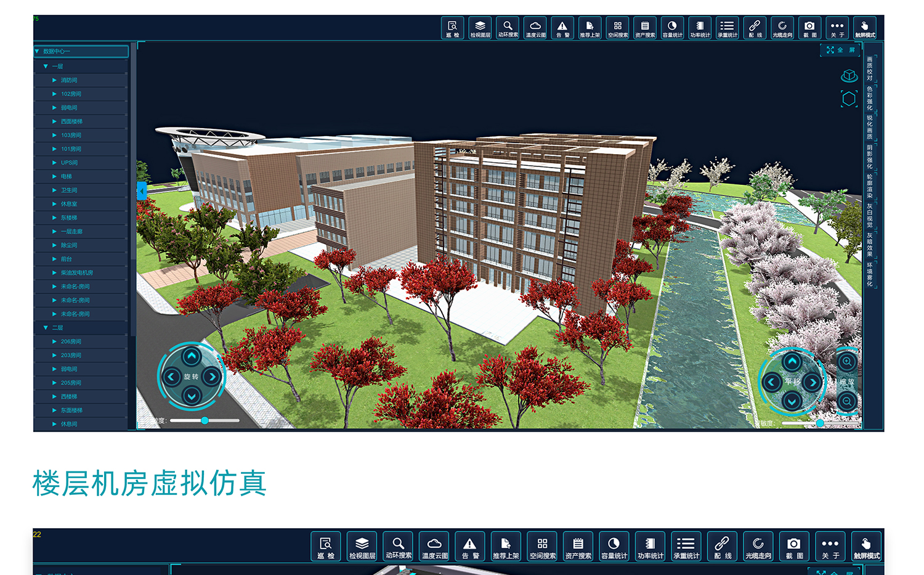Open 容量统计 capacity statistics in the upper toolbar
Screen dimensions: 924x575
[x=672, y=28]
